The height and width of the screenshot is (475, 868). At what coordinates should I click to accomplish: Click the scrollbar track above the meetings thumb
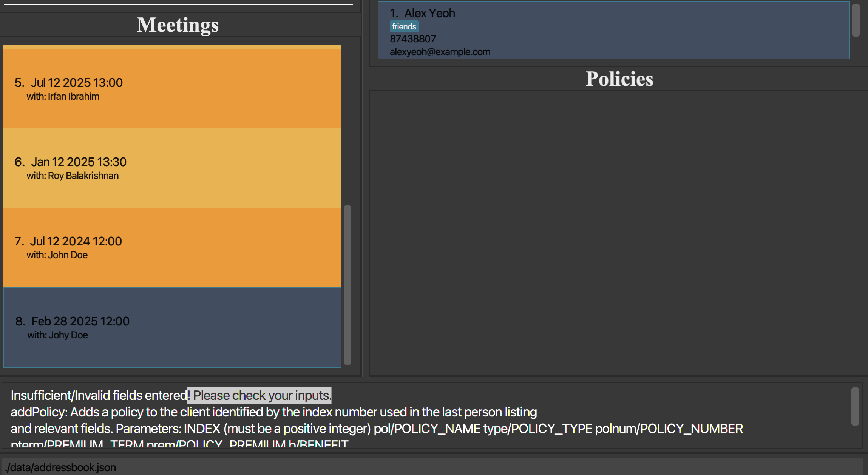(x=348, y=125)
